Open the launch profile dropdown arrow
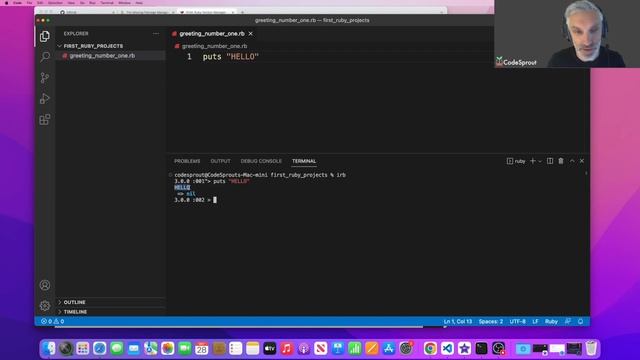This screenshot has height=360, width=640. (540, 161)
